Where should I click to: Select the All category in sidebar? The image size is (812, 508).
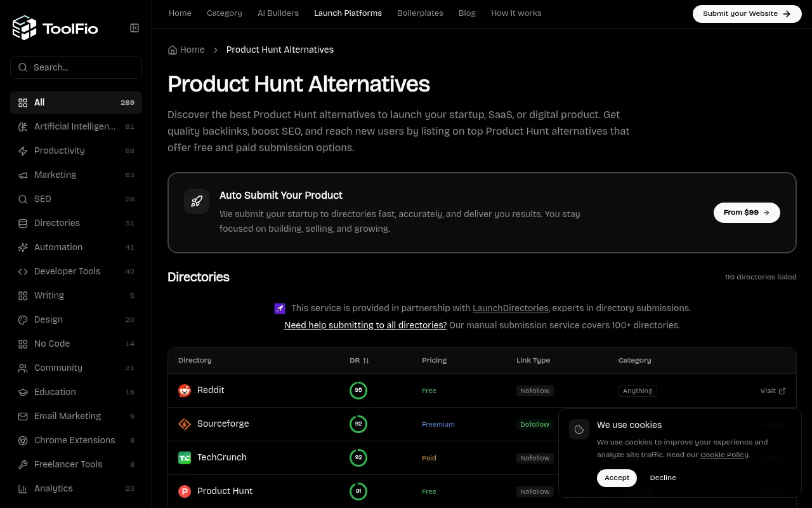(76, 103)
